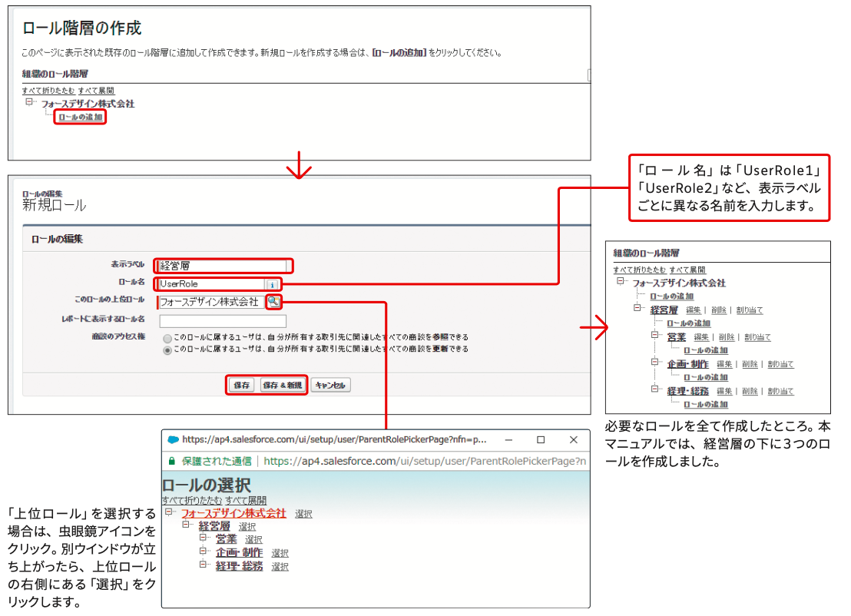Click フォースデザイン株式会社 name in role picker popup
The image size is (851, 616).
233,513
